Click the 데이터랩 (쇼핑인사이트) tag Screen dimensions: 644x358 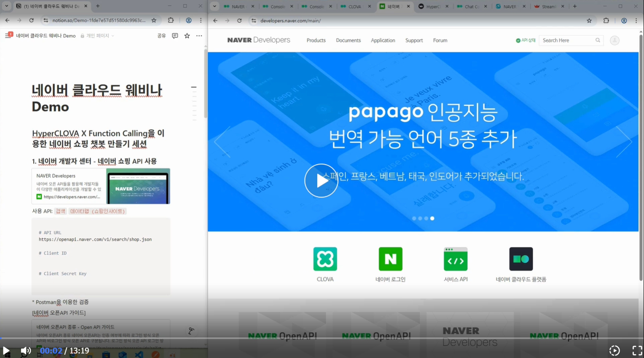tap(97, 211)
